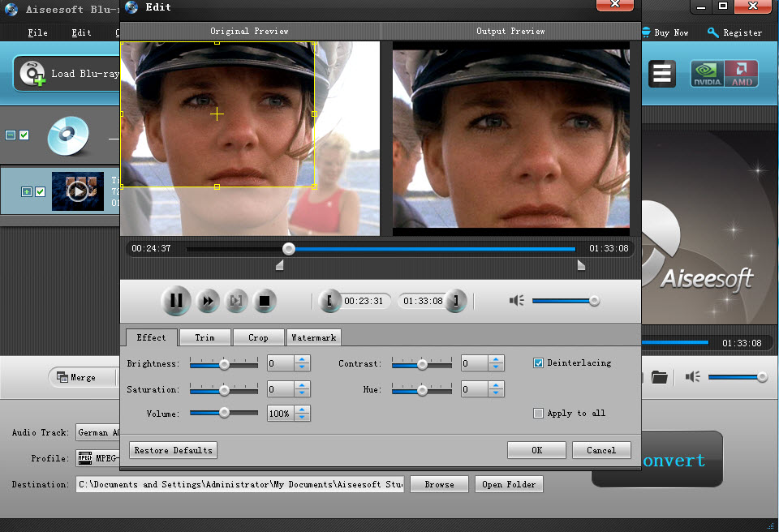Open the Profile dropdown
Viewport: 779px width, 532px height.
(98, 458)
